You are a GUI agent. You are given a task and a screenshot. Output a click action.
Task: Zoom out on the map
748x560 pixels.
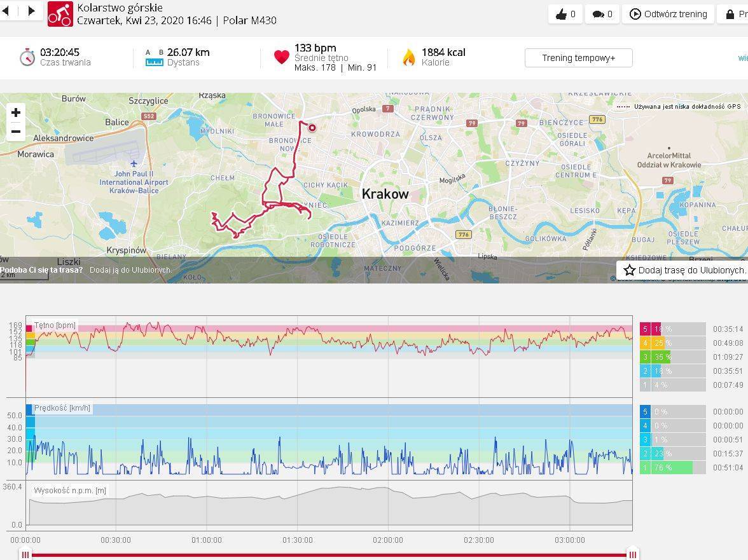(x=16, y=132)
